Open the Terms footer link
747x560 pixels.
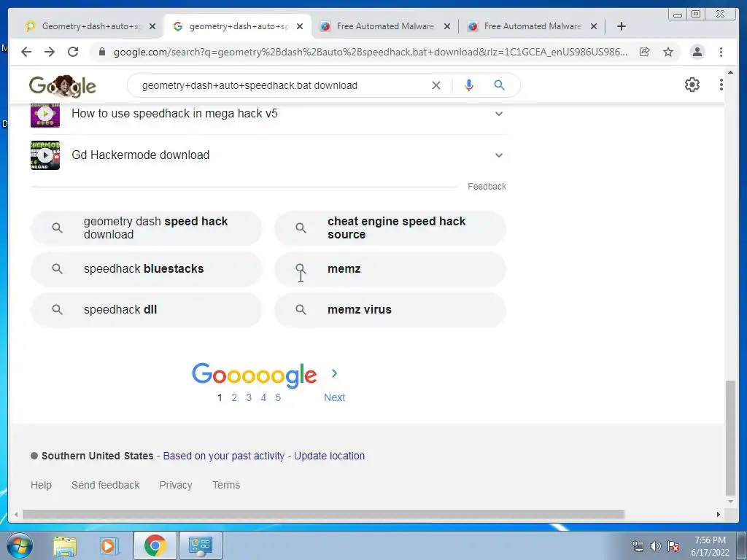[x=226, y=485]
